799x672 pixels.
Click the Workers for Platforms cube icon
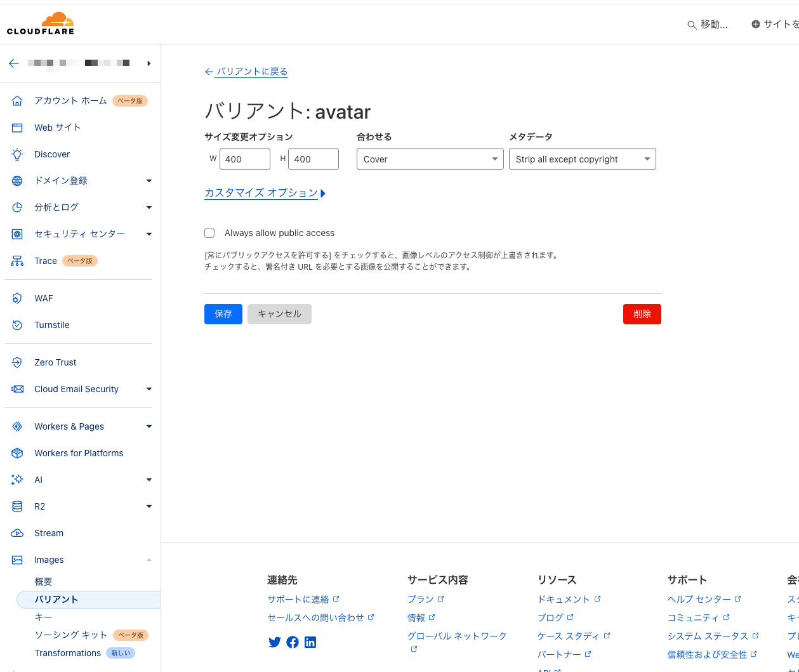pyautogui.click(x=17, y=453)
